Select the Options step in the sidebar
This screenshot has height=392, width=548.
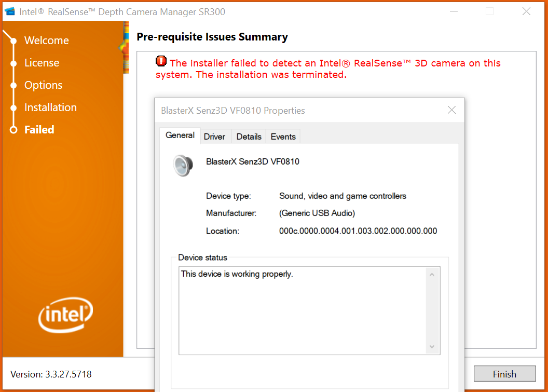point(43,85)
